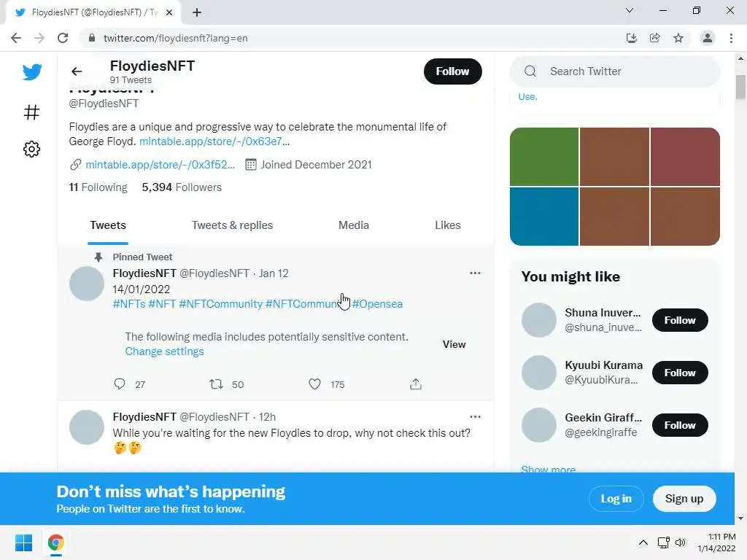The width and height of the screenshot is (747, 560).
Task: Click the browser forward arrow
Action: click(x=39, y=38)
